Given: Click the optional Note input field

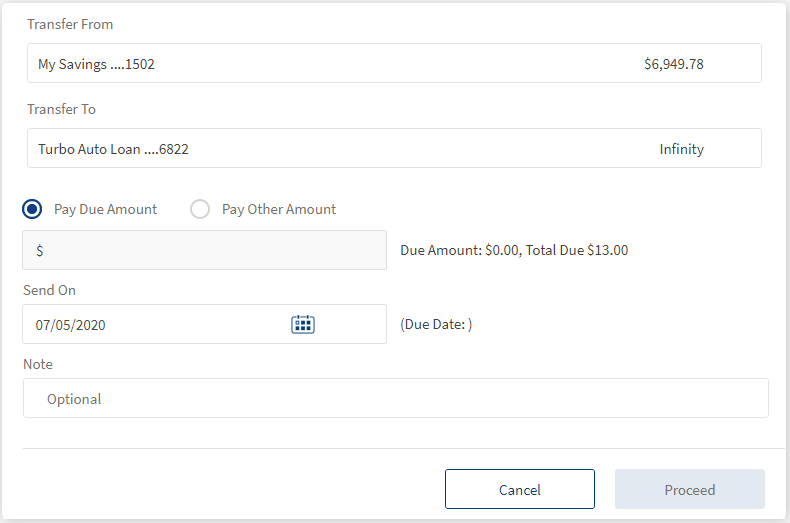Looking at the screenshot, I should 395,398.
